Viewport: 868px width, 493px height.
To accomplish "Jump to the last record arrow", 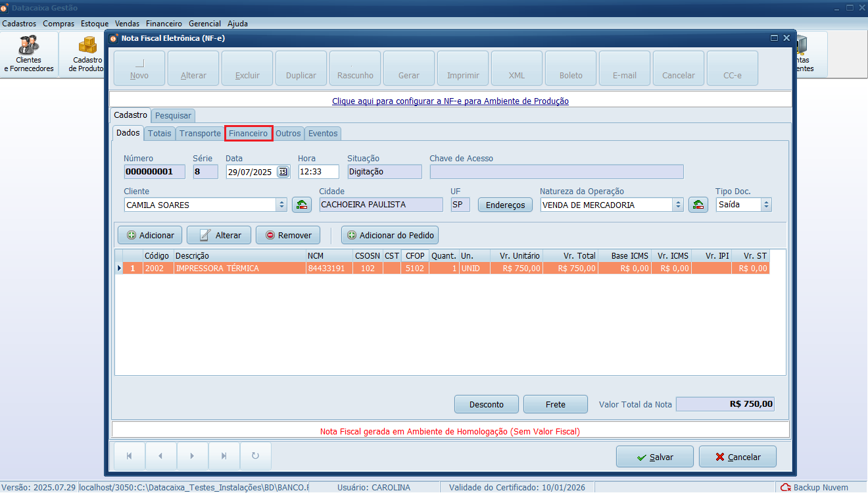I will [224, 455].
